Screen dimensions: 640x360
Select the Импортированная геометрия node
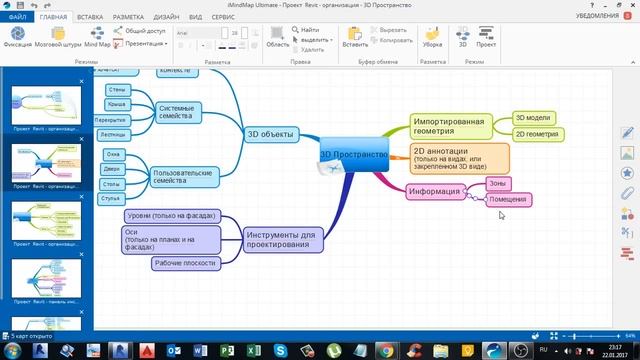tap(451, 127)
